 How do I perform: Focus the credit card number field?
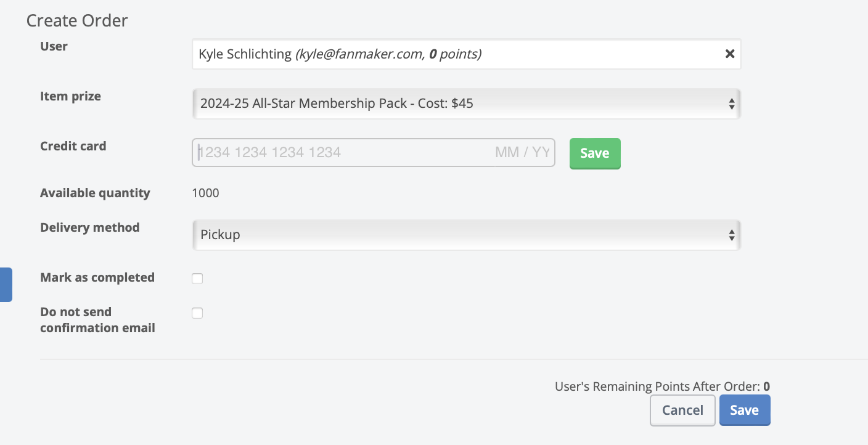[321, 153]
